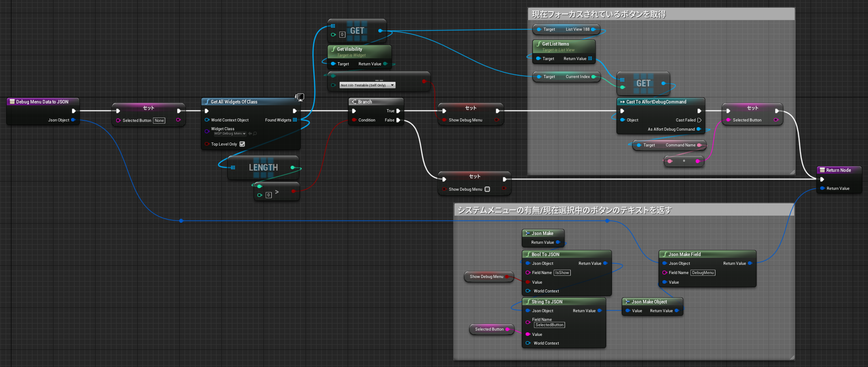Viewport: 868px width, 367px height.
Task: Toggle Show Debug Menu checkbox on lower セット node
Action: (x=487, y=189)
